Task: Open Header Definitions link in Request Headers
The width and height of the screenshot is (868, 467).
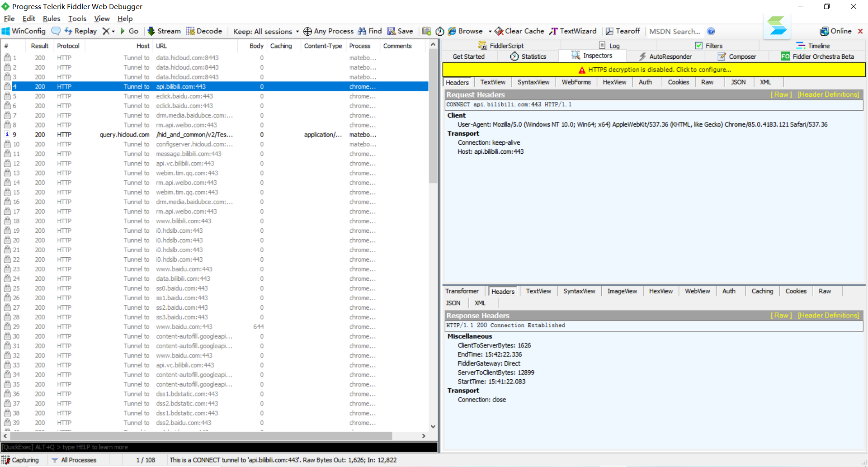Action: coord(828,94)
